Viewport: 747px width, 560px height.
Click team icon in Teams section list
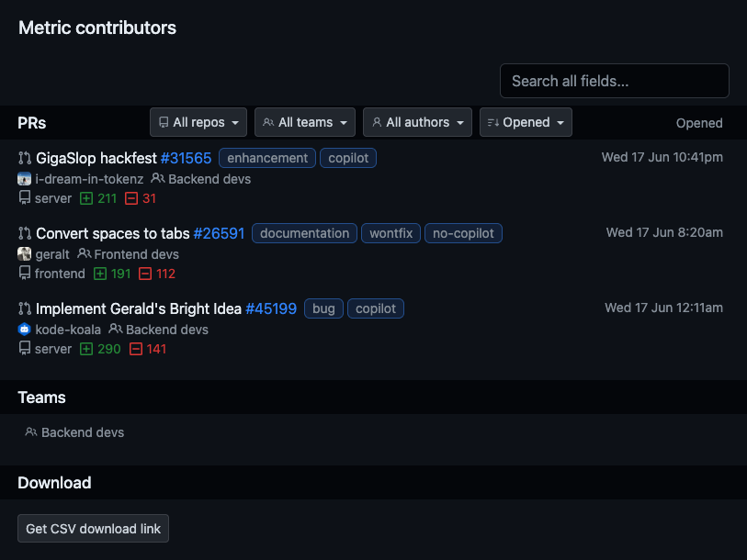31,431
